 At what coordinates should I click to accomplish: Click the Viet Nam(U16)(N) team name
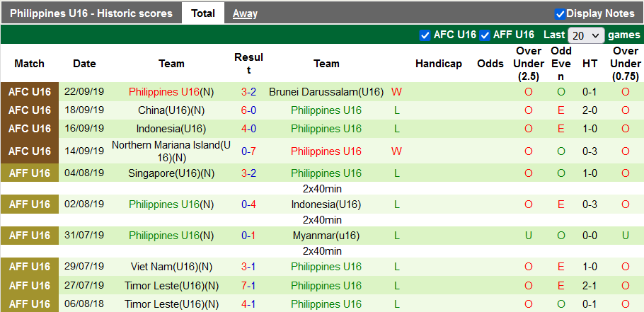(x=171, y=267)
